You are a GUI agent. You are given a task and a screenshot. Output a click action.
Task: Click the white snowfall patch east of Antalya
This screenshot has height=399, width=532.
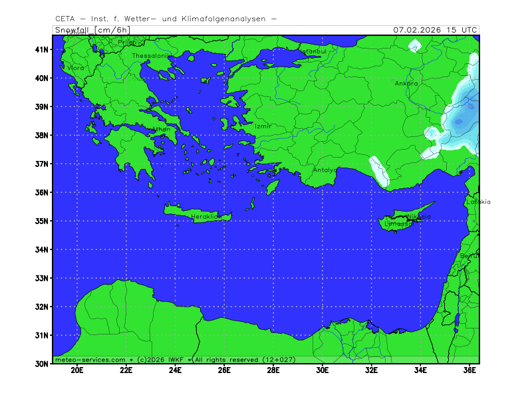pos(379,171)
